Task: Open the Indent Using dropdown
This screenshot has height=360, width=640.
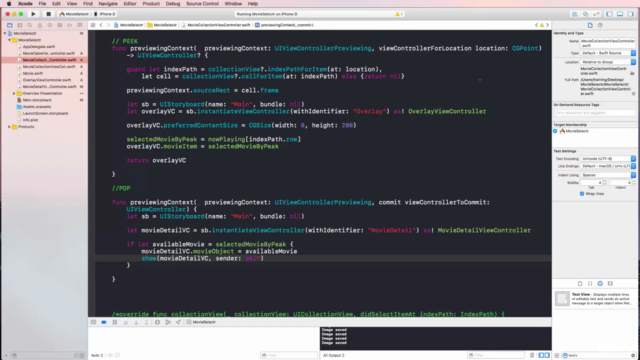Action: [608, 175]
